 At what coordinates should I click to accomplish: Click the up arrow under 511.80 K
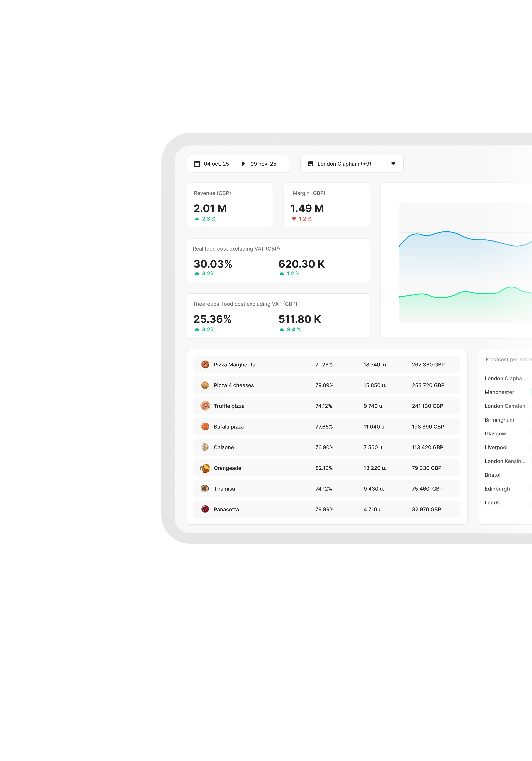coord(282,329)
